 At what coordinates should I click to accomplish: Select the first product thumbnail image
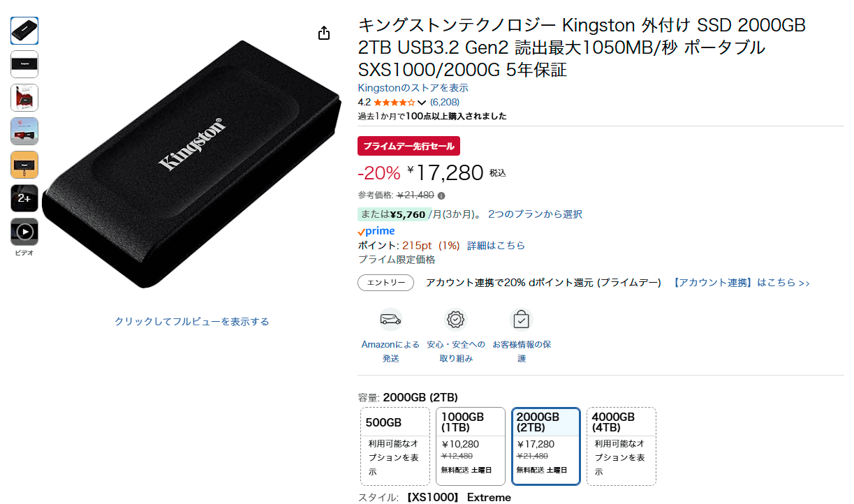(24, 31)
